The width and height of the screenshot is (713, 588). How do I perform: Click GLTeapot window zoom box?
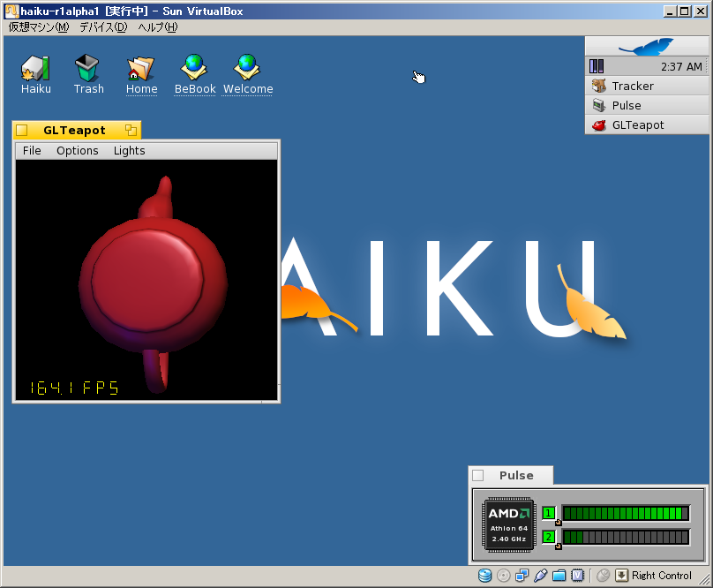[131, 131]
